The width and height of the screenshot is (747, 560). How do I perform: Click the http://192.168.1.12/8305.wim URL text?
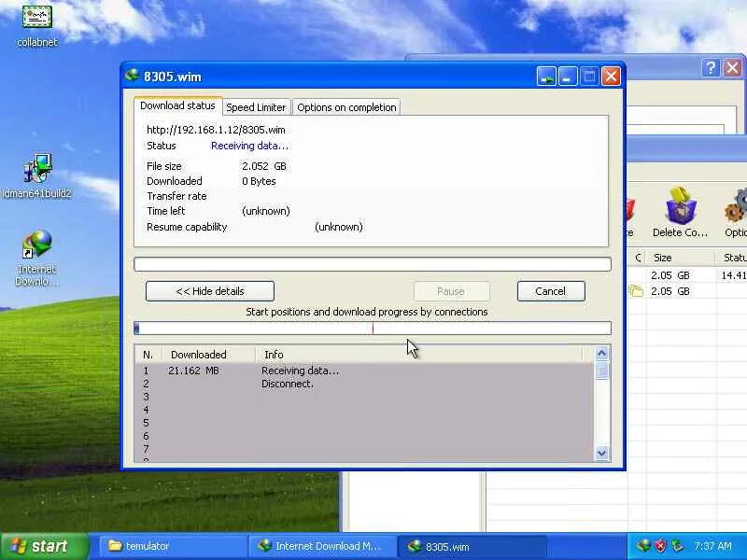click(x=216, y=130)
